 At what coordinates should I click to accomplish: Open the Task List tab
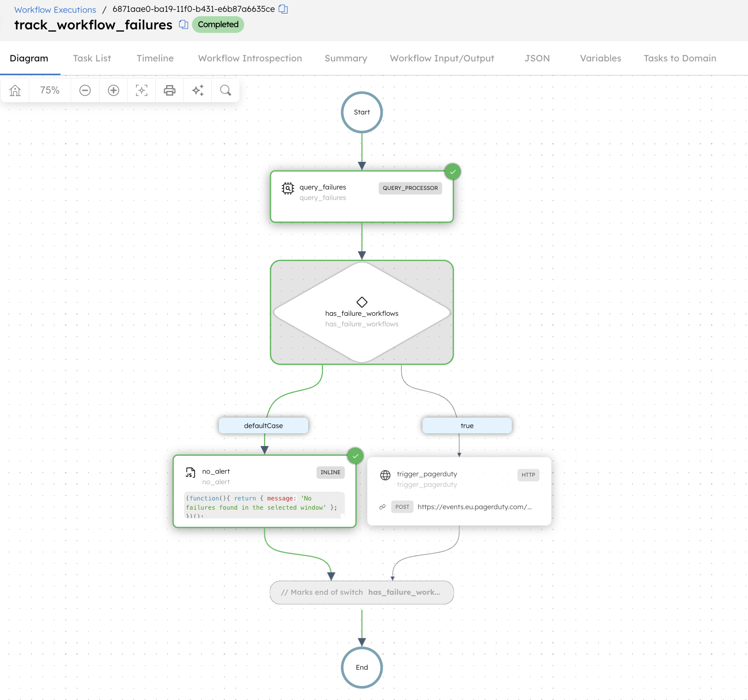[x=92, y=58]
